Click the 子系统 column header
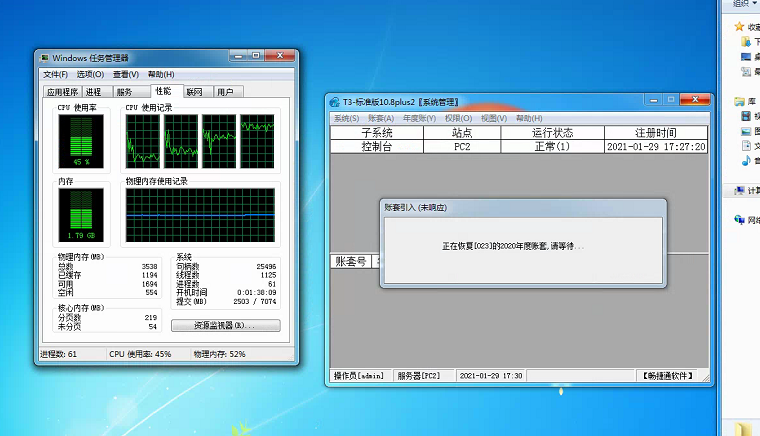The width and height of the screenshot is (760, 436). point(377,133)
